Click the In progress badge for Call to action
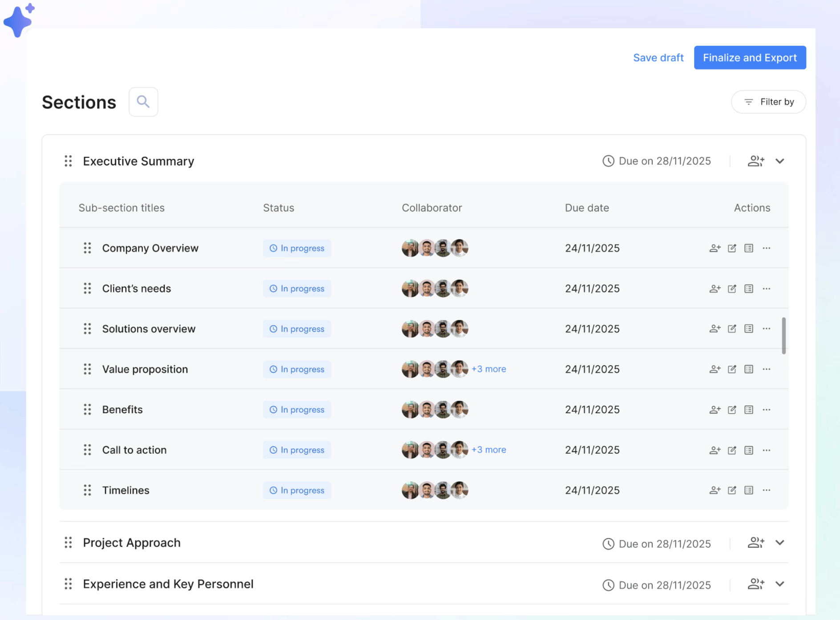Viewport: 840px width, 620px height. tap(297, 450)
